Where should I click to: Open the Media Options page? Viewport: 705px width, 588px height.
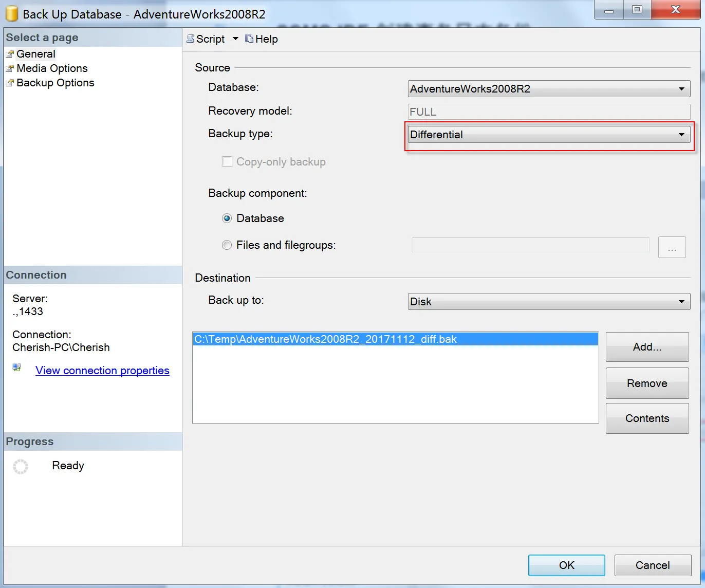(x=52, y=68)
